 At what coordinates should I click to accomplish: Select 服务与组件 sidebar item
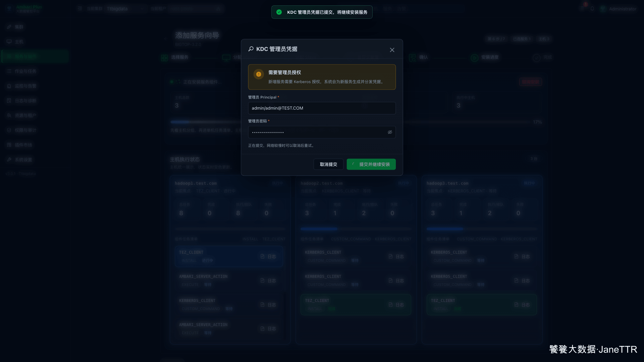tap(35, 56)
